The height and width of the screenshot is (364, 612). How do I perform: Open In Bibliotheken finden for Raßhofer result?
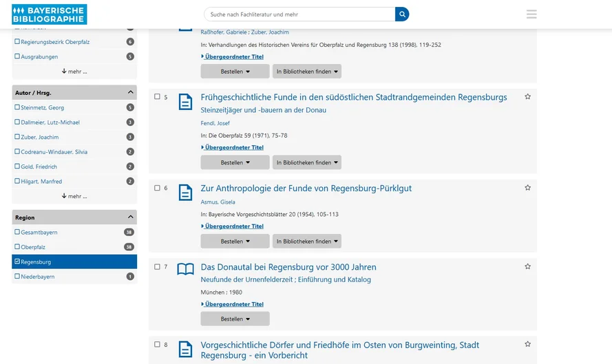pos(307,72)
